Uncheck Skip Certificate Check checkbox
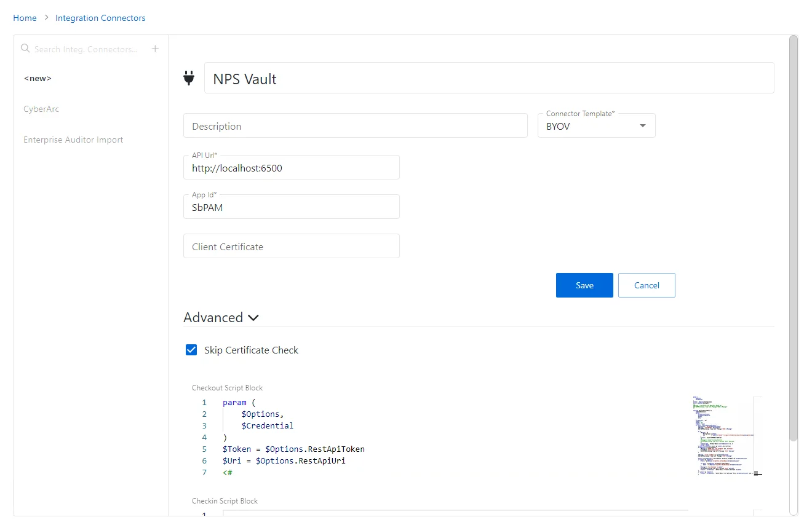This screenshot has width=812, height=525. [191, 350]
